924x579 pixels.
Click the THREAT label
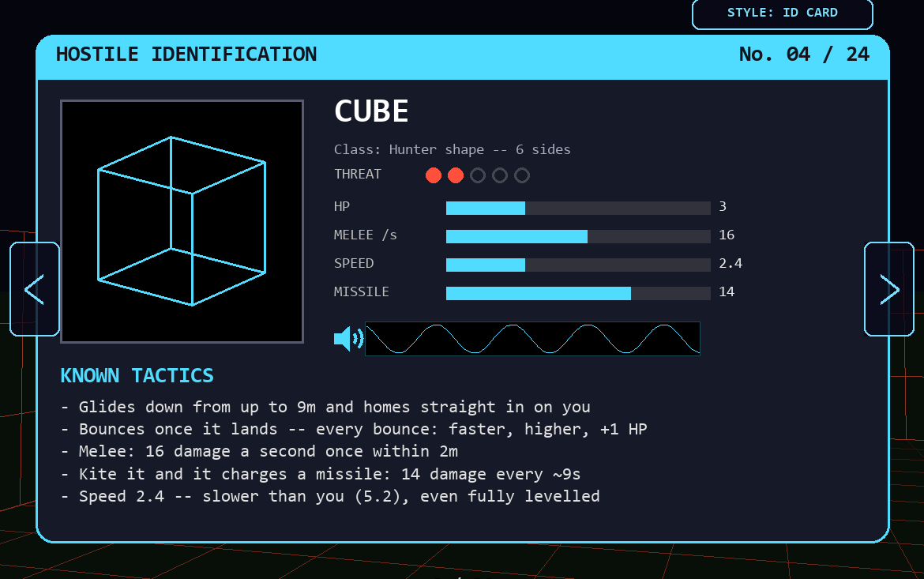[358, 174]
